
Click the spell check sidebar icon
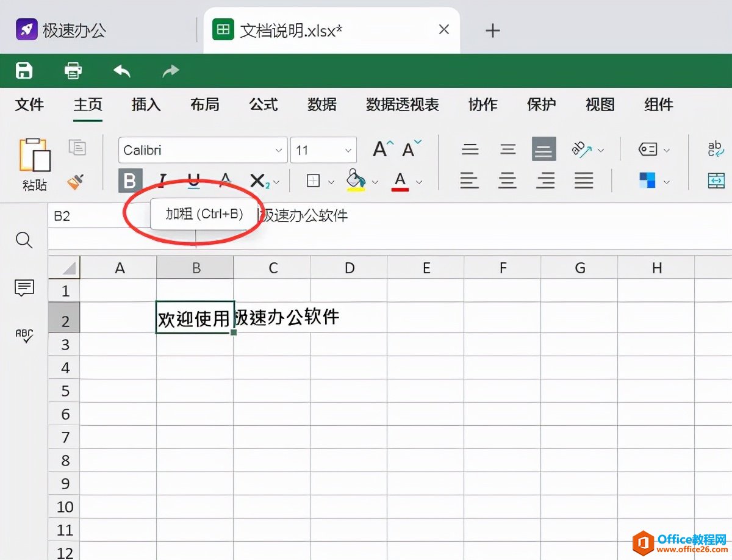coord(23,336)
